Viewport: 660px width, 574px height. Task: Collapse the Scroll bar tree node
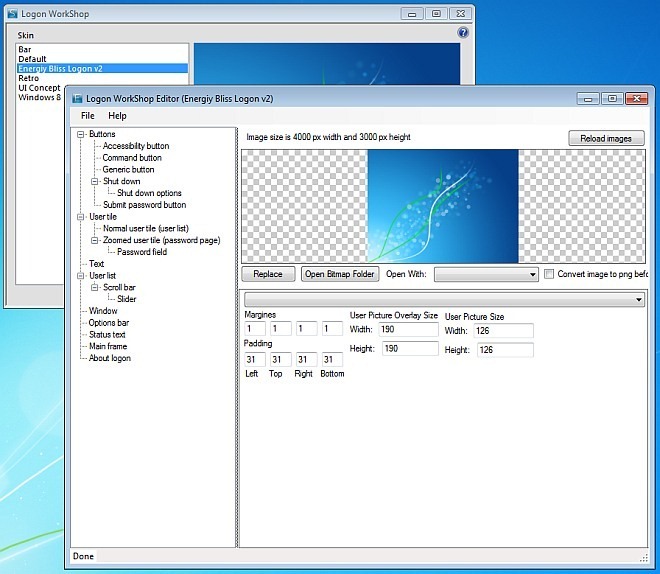[95, 287]
